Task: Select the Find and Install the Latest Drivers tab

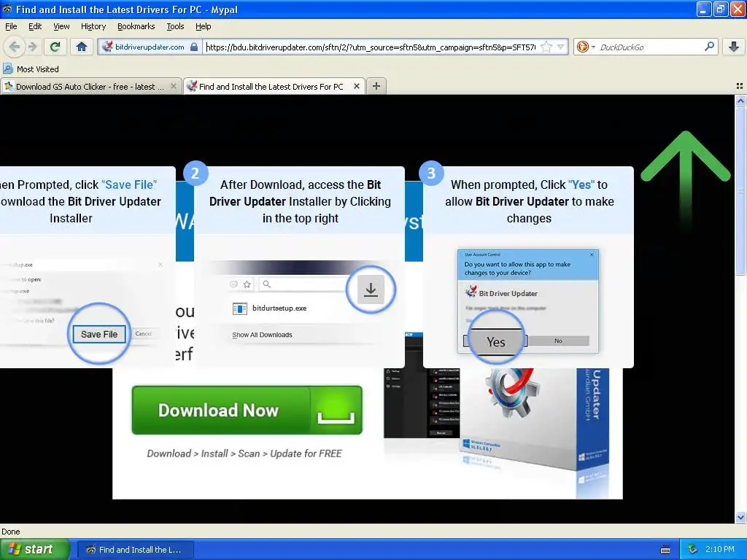Action: [271, 86]
